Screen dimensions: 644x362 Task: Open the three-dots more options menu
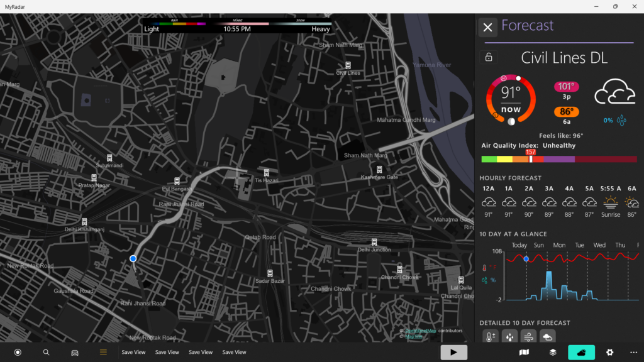click(633, 352)
